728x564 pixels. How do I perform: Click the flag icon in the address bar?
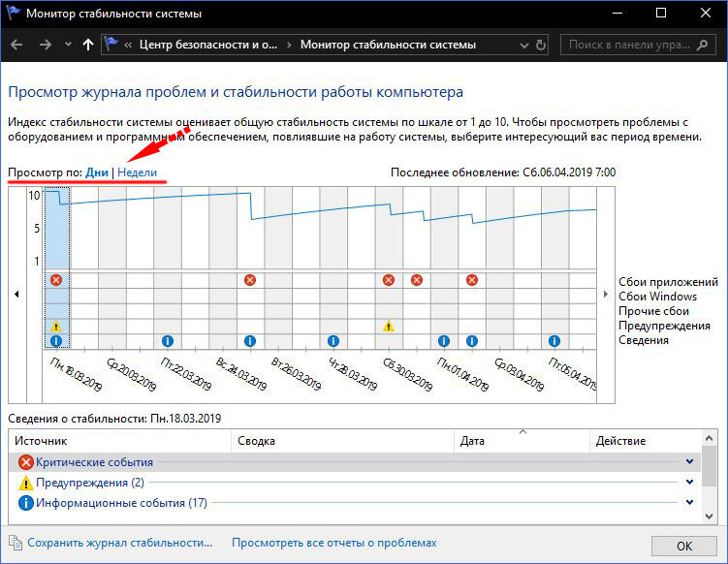(111, 45)
